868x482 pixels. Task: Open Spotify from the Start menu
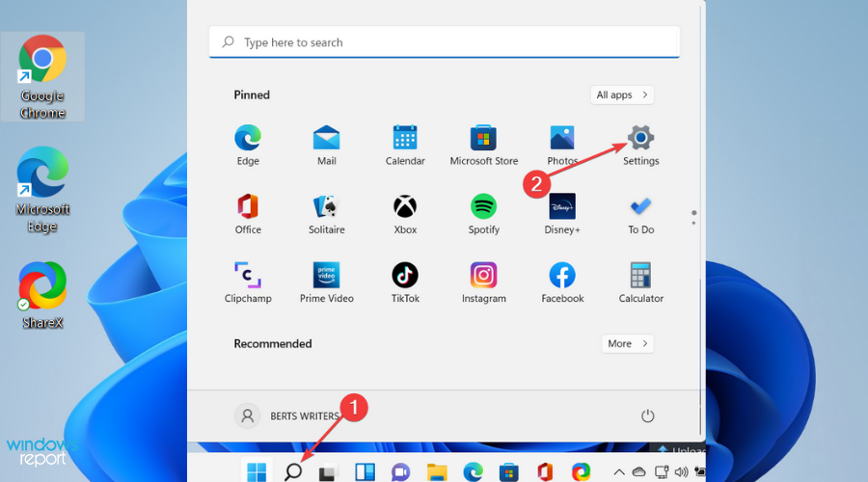click(483, 214)
